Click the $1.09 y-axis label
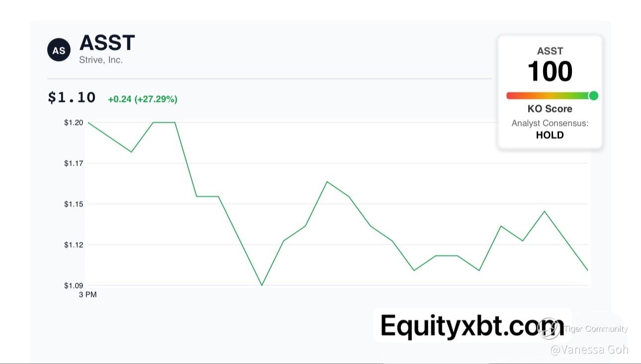641x364 pixels. point(74,286)
